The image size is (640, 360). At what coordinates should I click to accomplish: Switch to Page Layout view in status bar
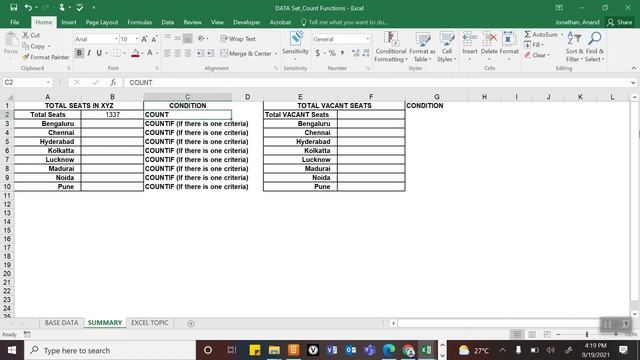pos(532,334)
